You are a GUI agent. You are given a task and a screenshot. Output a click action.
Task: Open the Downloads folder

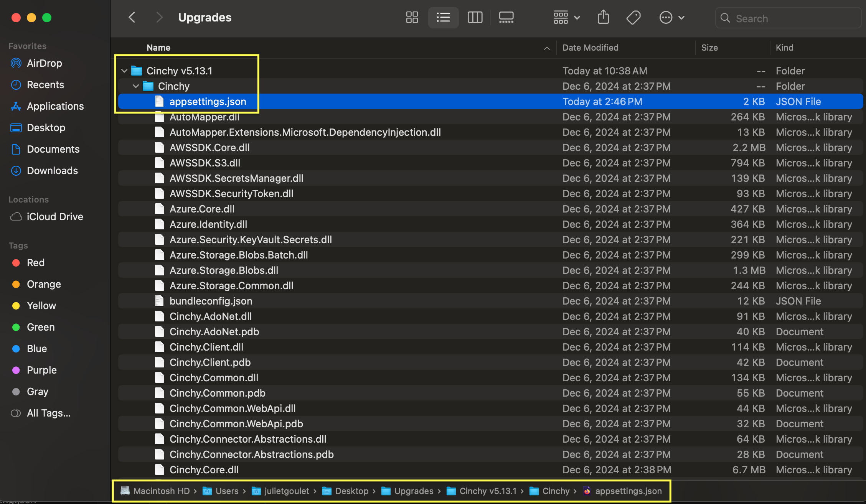click(x=52, y=171)
